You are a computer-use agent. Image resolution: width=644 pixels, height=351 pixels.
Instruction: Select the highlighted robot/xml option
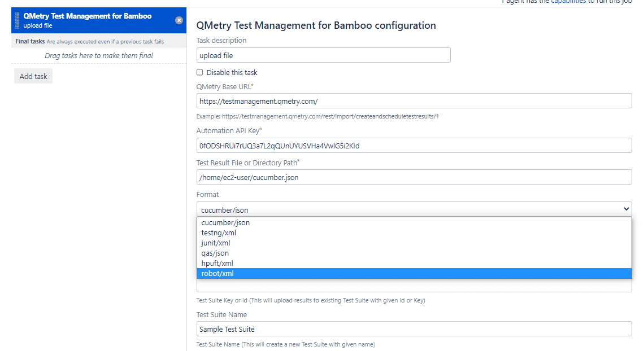coord(217,273)
